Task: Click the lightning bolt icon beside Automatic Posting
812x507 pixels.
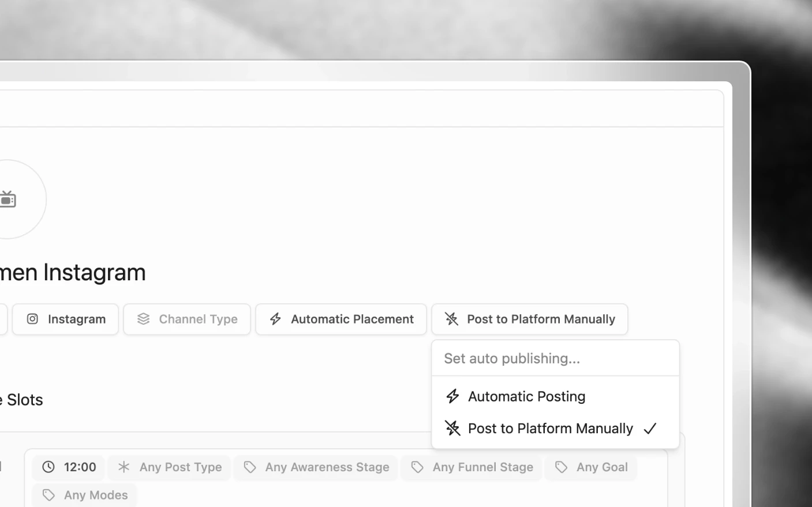Action: point(452,396)
